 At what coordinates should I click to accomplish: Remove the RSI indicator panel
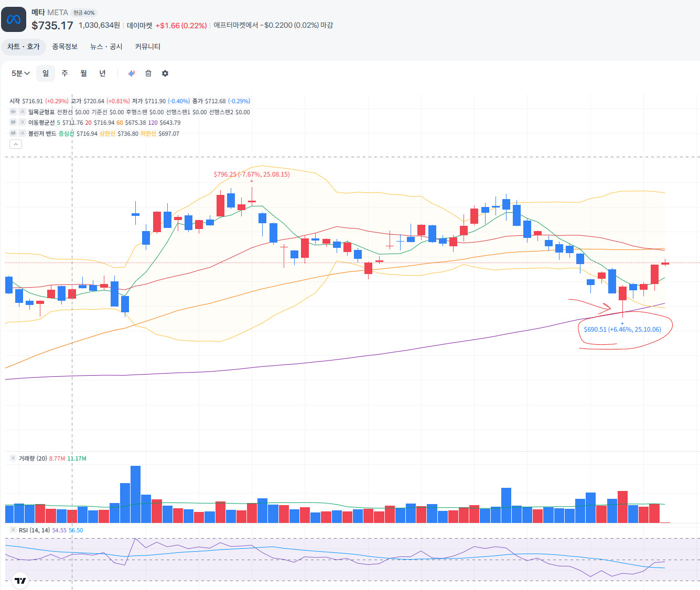pyautogui.click(x=13, y=530)
